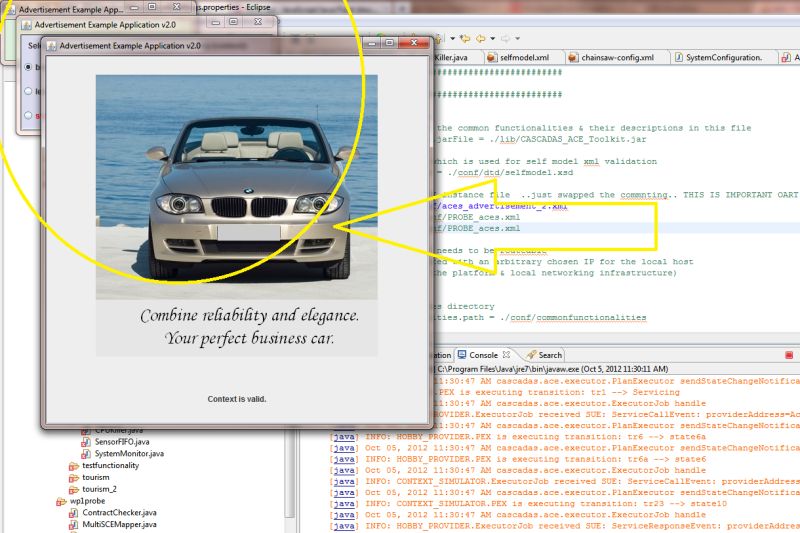This screenshot has width=800, height=533.
Task: Click the package explorer vertical scrollbar
Action: click(290, 474)
